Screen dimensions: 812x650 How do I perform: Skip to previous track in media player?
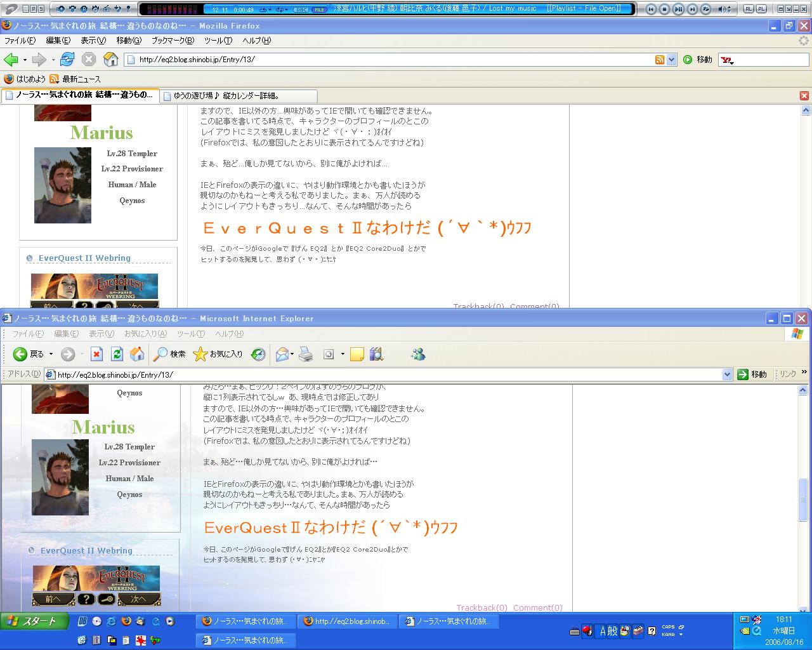[x=651, y=9]
